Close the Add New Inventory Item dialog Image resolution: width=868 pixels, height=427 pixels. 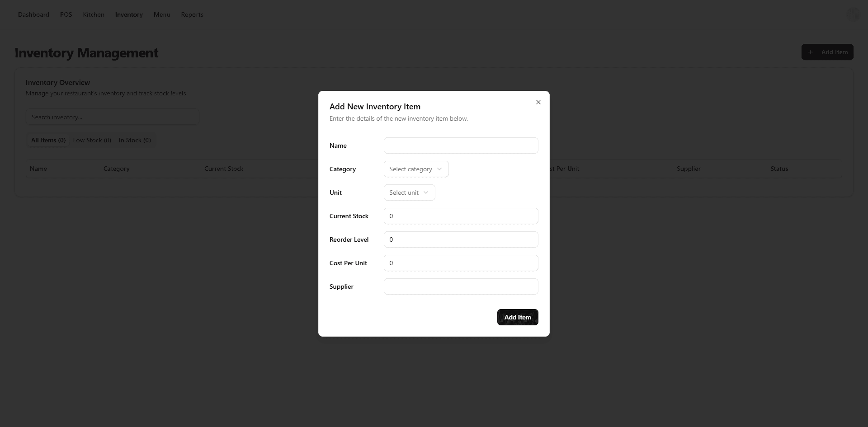[x=538, y=102]
